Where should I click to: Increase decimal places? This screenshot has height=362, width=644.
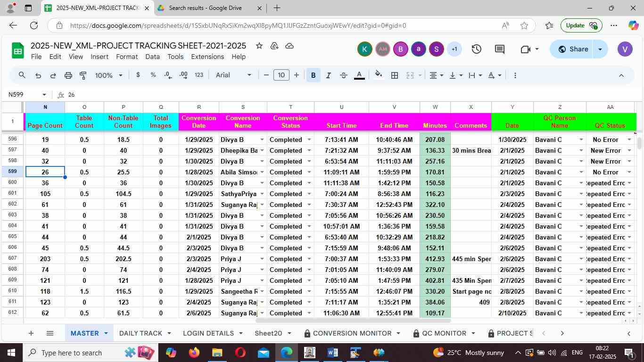183,75
